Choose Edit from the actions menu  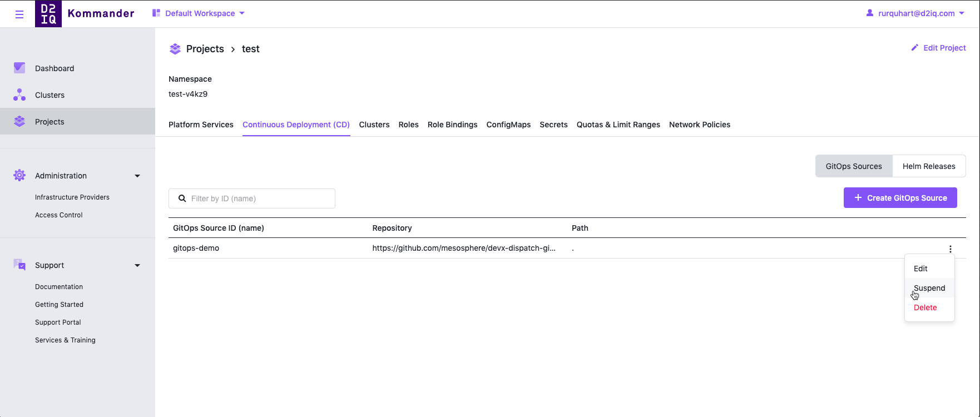(929, 269)
